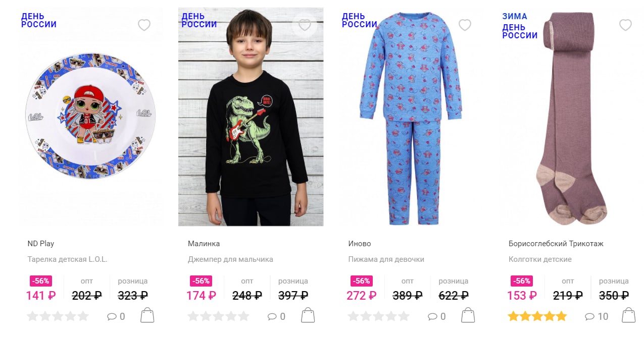644x338 pixels.
Task: Open comments icon under L.O.L. plate
Action: pyautogui.click(x=116, y=317)
